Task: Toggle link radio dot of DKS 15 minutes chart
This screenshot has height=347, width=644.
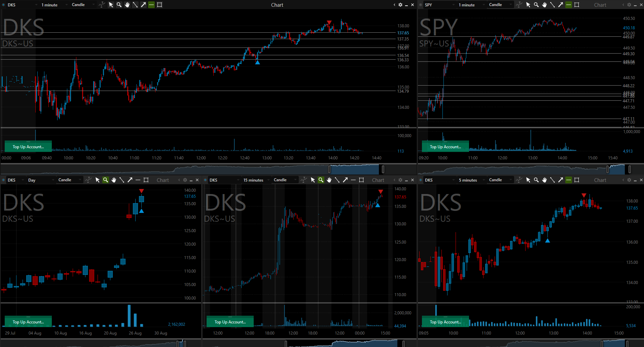Action: coord(205,180)
